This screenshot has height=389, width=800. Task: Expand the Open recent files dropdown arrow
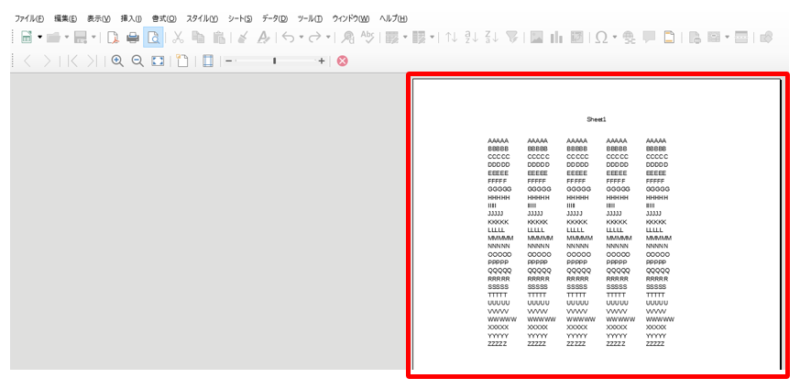click(66, 37)
